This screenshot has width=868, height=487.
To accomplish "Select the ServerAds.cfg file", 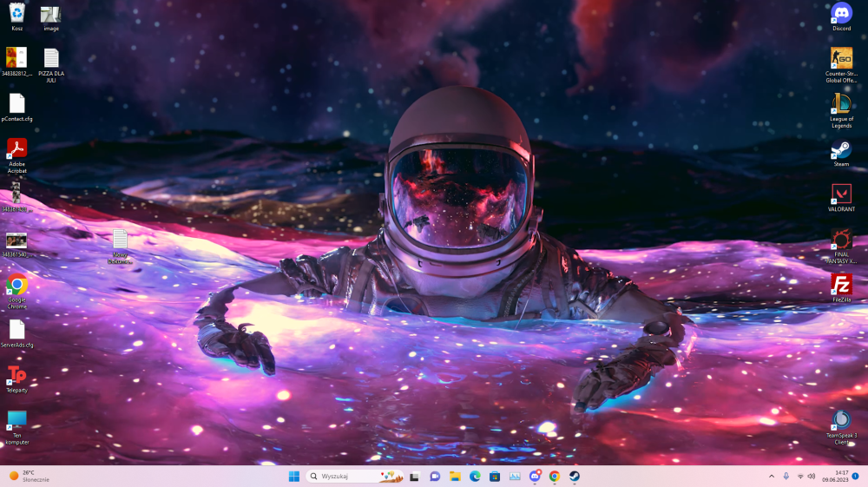I will (16, 334).
